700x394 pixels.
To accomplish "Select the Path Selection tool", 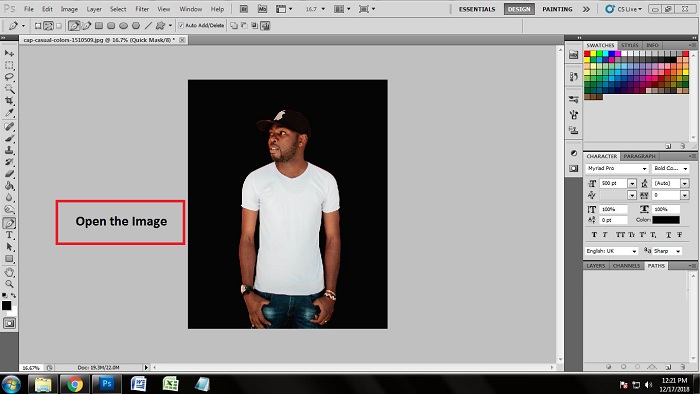I will [9, 247].
